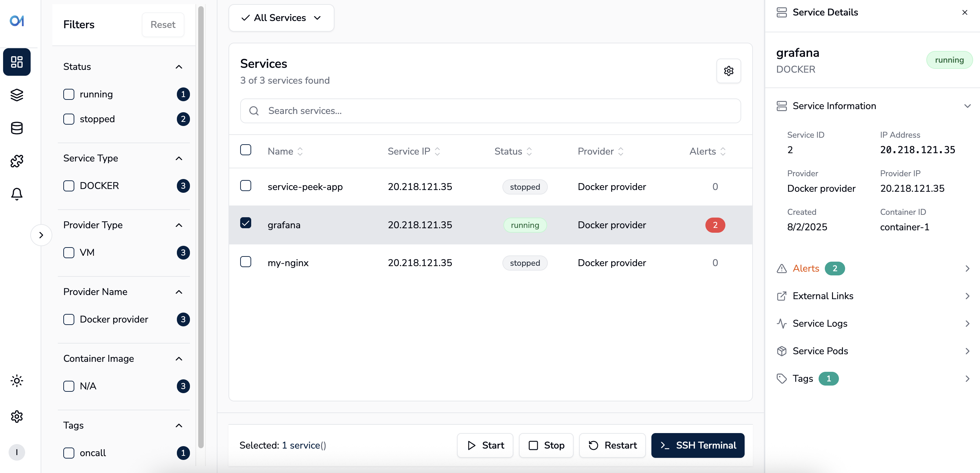Collapse the Provider Name filter section
The height and width of the screenshot is (473, 980).
(x=179, y=292)
